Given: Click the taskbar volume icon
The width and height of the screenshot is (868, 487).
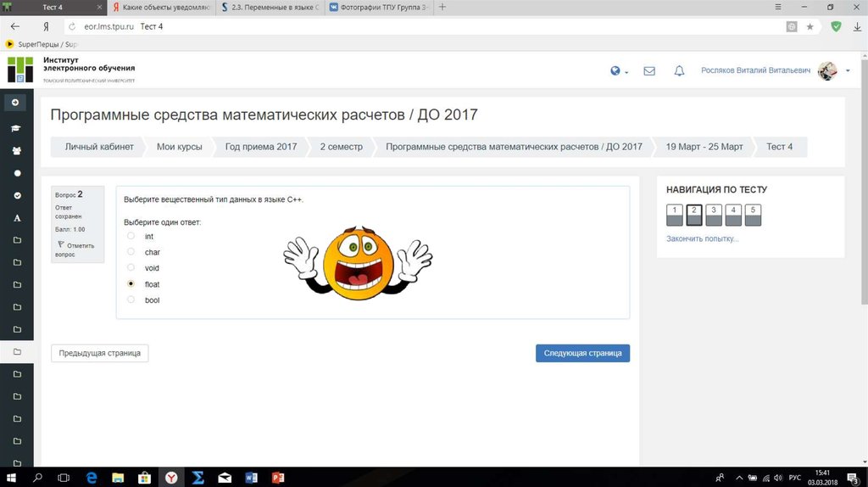Looking at the screenshot, I should (778, 478).
